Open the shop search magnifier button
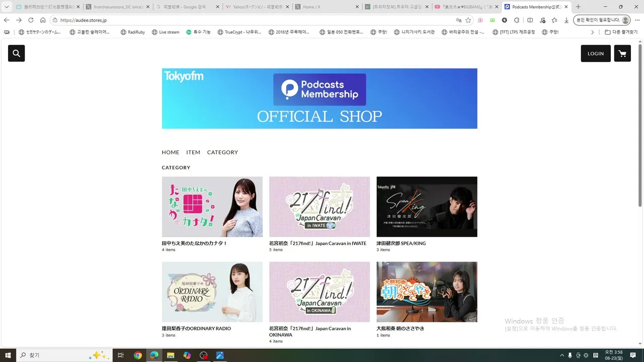Viewport: 644px width, 362px height. coord(16,53)
